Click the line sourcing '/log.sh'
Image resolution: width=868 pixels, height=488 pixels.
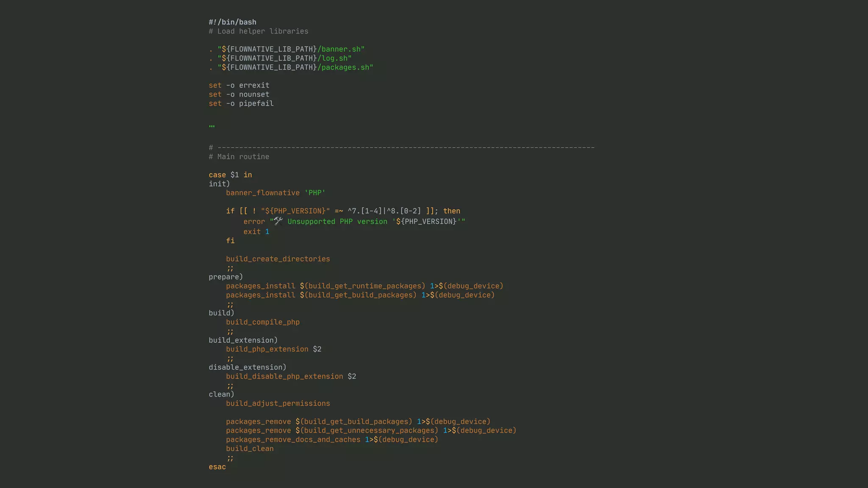point(280,58)
